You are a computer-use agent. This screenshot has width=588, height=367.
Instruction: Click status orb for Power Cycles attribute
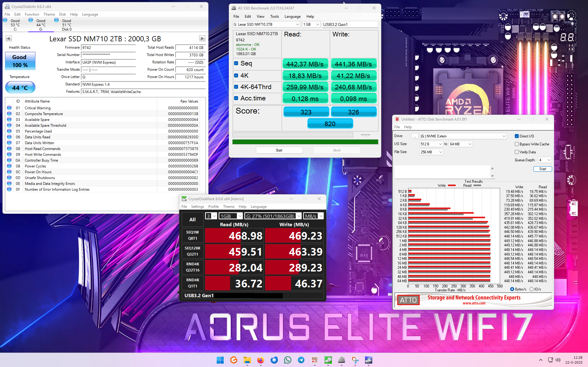pos(9,166)
